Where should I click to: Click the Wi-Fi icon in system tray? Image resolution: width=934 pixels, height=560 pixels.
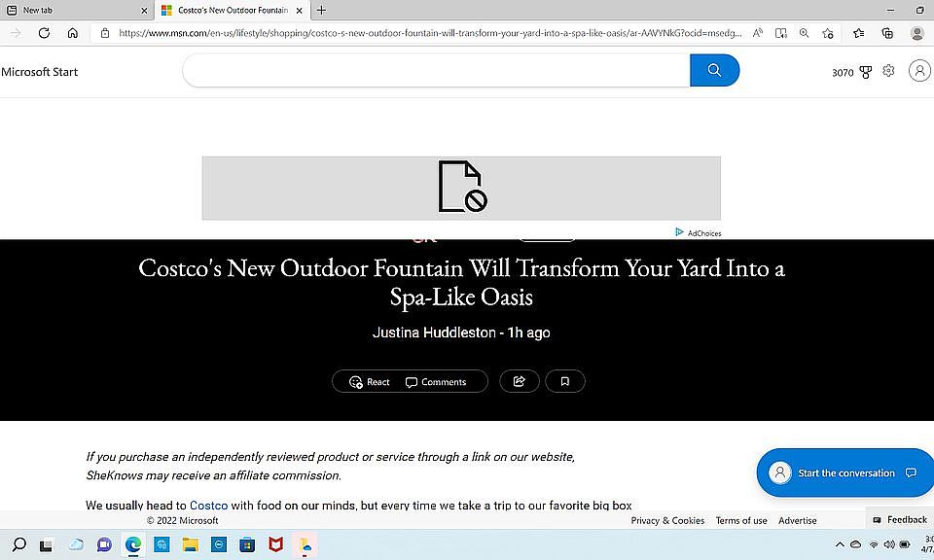pyautogui.click(x=874, y=544)
